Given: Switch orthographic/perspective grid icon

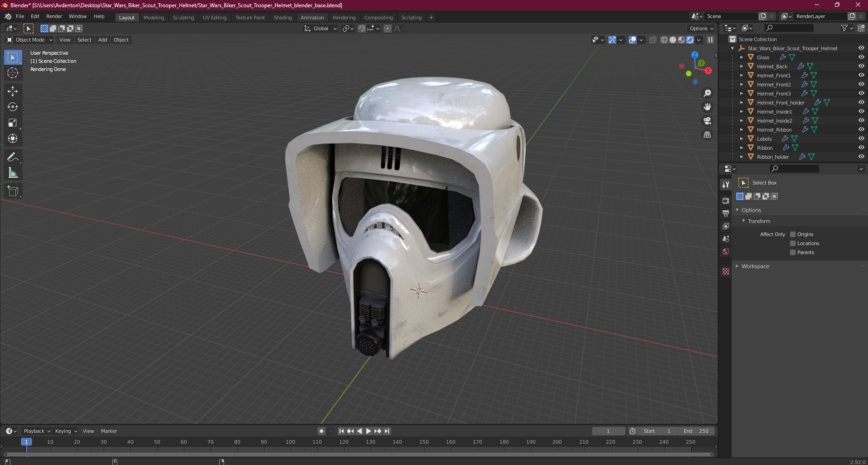Looking at the screenshot, I should click(x=707, y=134).
